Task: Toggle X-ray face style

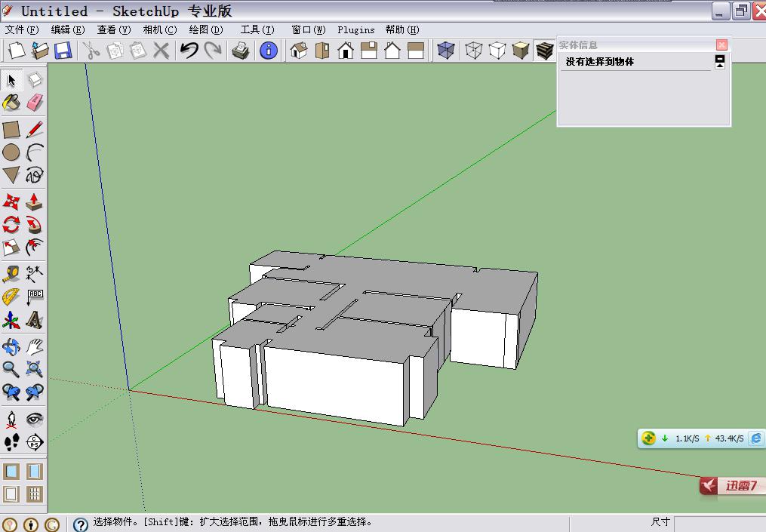Action: pos(445,51)
